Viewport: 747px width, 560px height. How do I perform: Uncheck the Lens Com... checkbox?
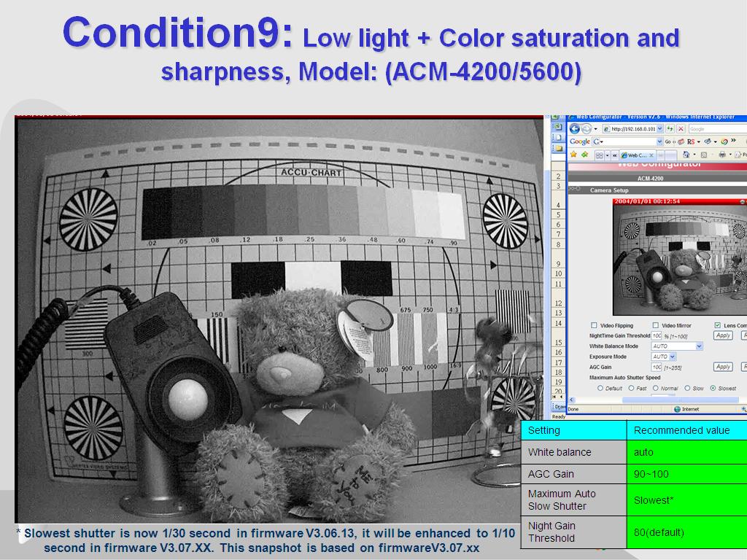coord(718,325)
